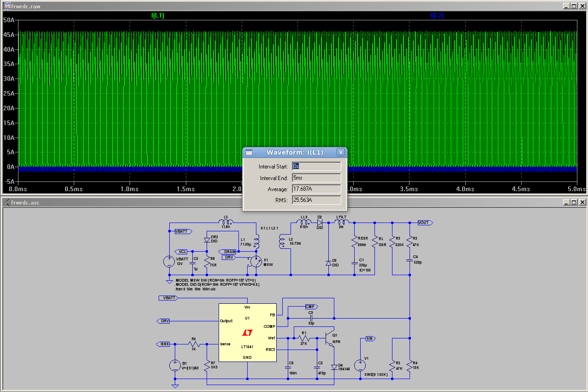The width and height of the screenshot is (588, 392).
Task: Click the Q1 NPN transistor symbol
Action: tap(328, 339)
